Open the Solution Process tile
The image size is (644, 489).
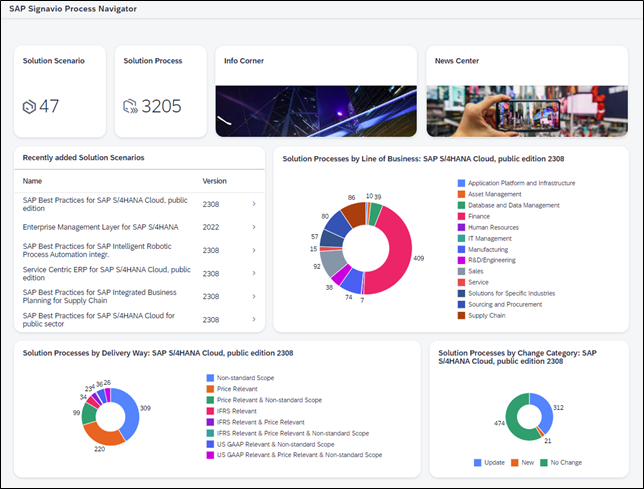[x=161, y=91]
